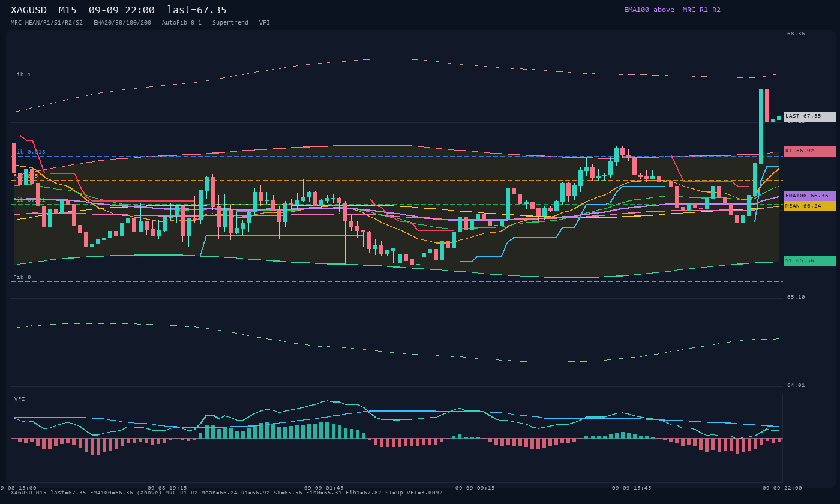Click the 'MRC R1-R2' status text at top right

coord(701,10)
